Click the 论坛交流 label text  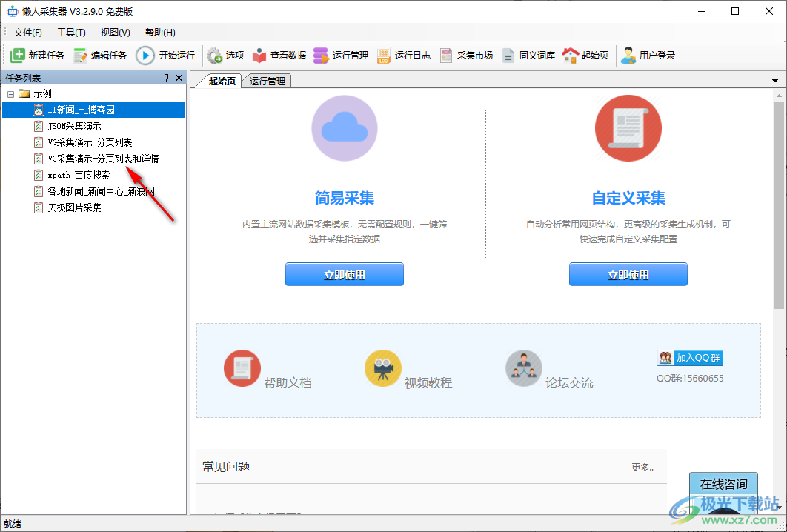(x=569, y=382)
